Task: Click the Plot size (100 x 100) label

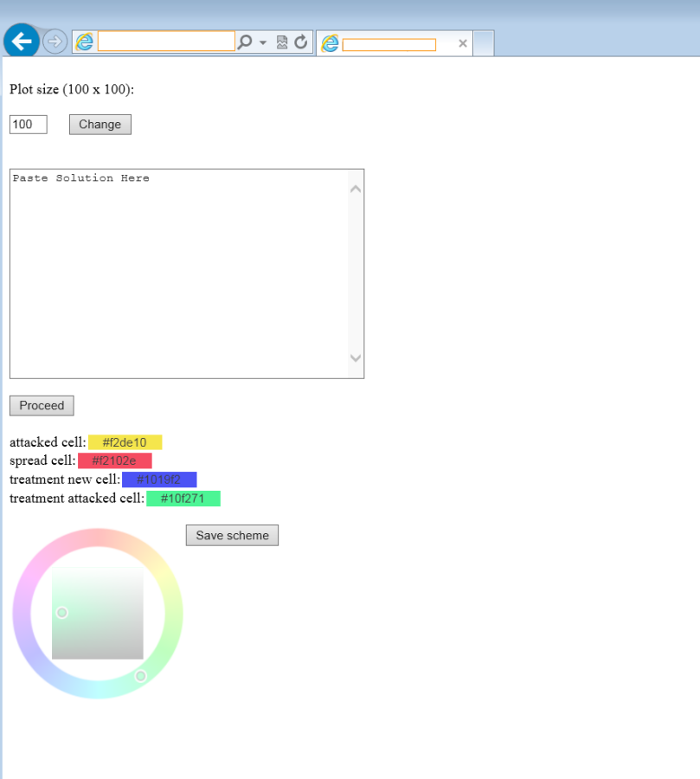Action: 72,89
